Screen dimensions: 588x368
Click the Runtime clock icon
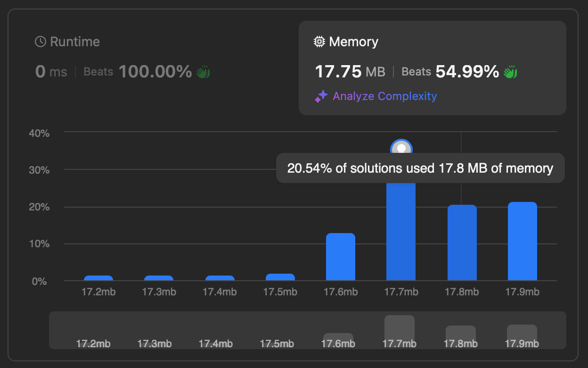[x=41, y=42]
